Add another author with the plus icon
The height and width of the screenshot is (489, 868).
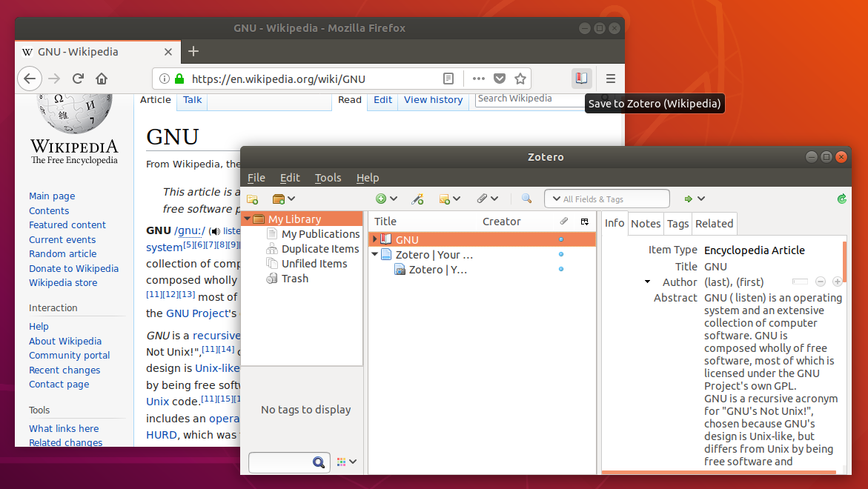pos(837,282)
